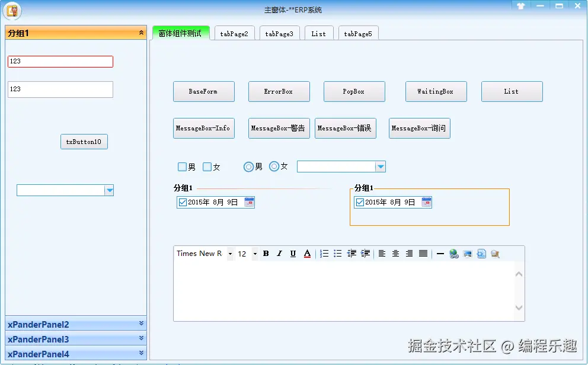Open the sidebar combo box dropdown arrow
588x365 pixels.
[109, 190]
